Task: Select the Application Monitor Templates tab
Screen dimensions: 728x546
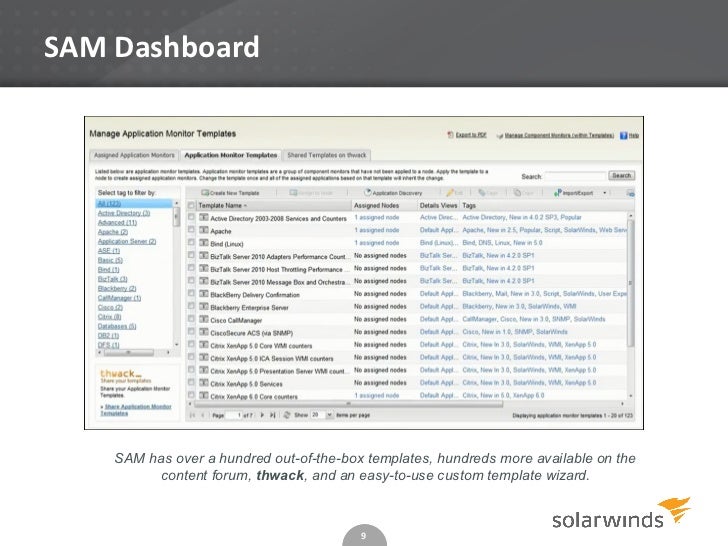Action: click(x=231, y=155)
